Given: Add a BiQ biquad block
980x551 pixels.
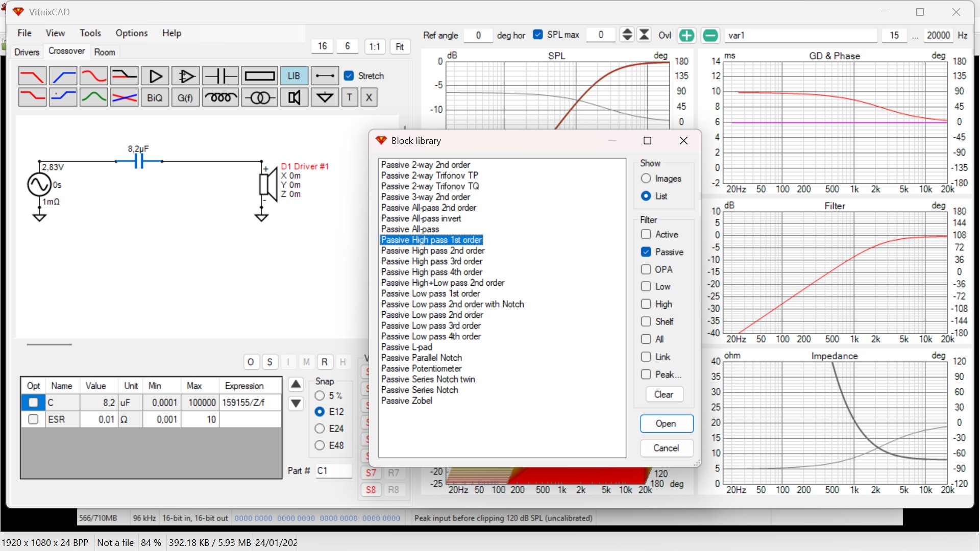Looking at the screenshot, I should point(155,97).
